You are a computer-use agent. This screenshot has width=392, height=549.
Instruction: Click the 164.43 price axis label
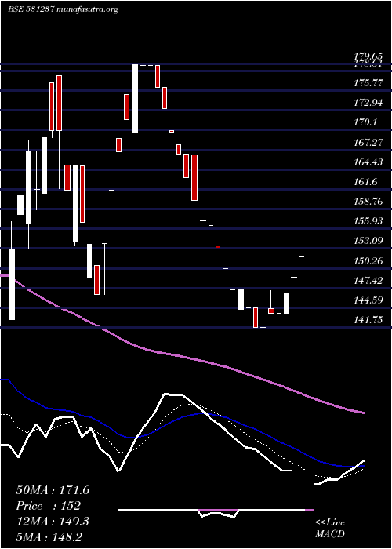(x=368, y=162)
